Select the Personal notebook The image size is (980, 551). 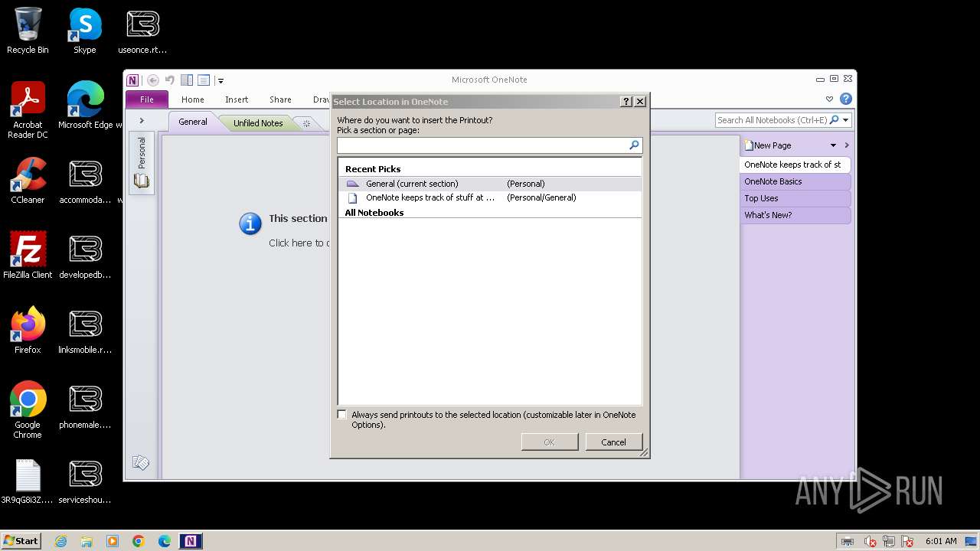point(142,162)
